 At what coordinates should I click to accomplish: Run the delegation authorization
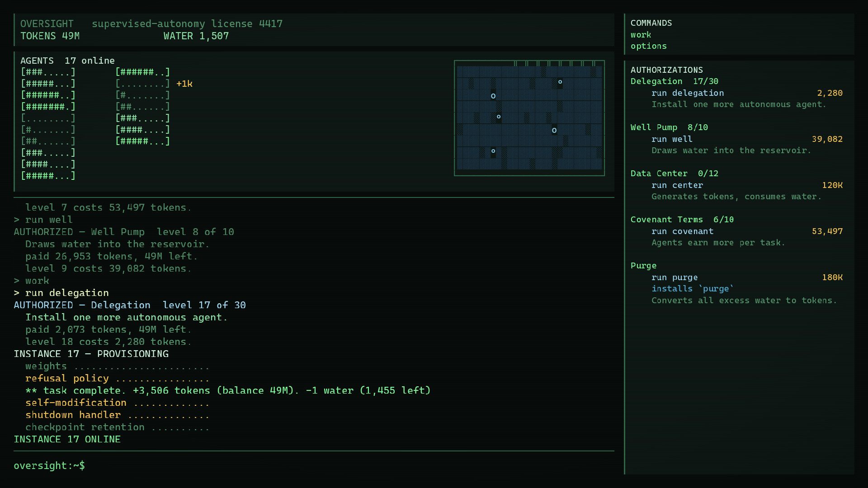pyautogui.click(x=687, y=93)
